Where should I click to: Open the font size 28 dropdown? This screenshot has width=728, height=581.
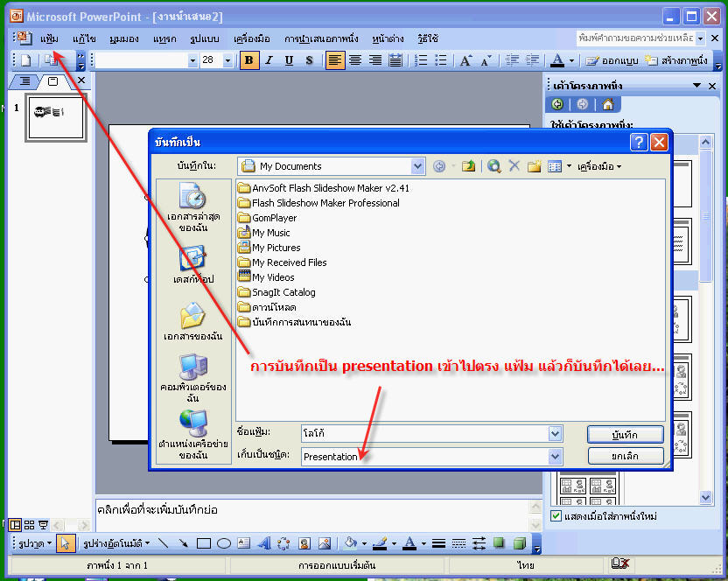[227, 60]
